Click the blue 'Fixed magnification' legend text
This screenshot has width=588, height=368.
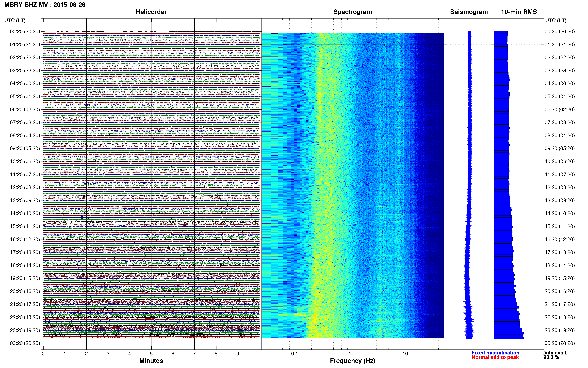495,353
